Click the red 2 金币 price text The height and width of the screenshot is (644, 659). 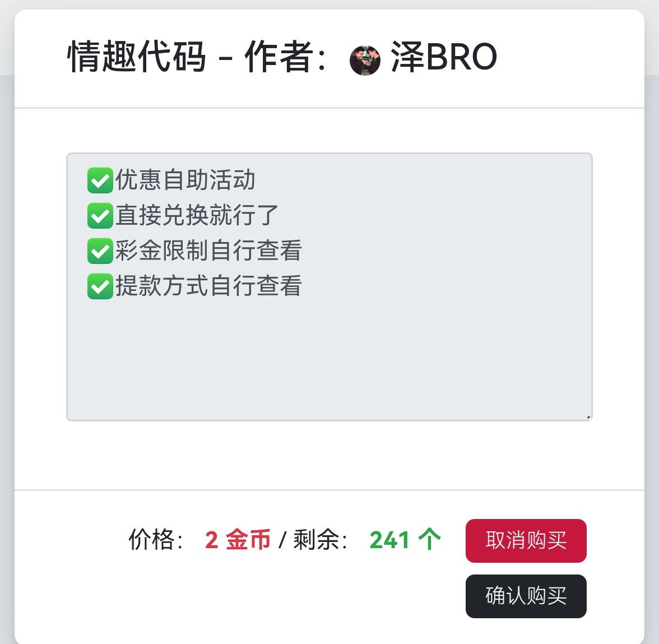238,540
